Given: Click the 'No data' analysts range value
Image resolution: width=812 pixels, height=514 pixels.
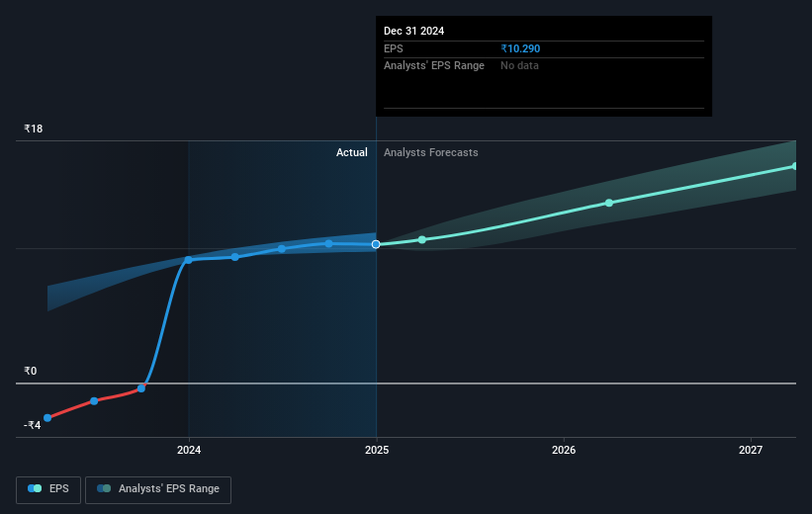Looking at the screenshot, I should [x=519, y=66].
